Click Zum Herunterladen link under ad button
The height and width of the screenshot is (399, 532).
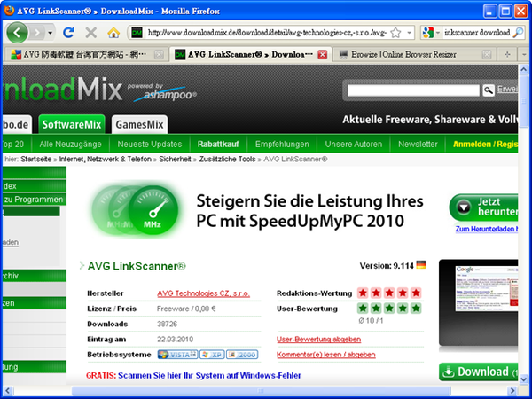tap(487, 229)
